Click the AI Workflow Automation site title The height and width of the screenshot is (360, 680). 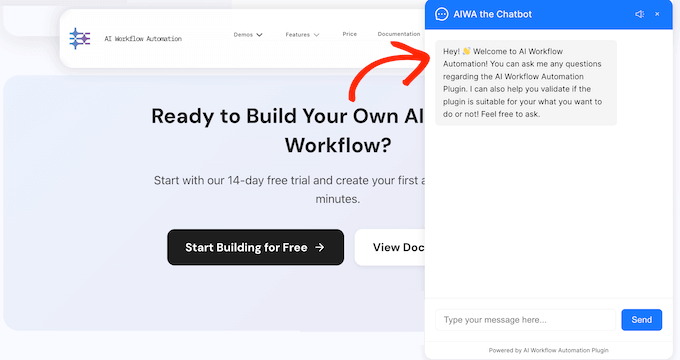(143, 39)
